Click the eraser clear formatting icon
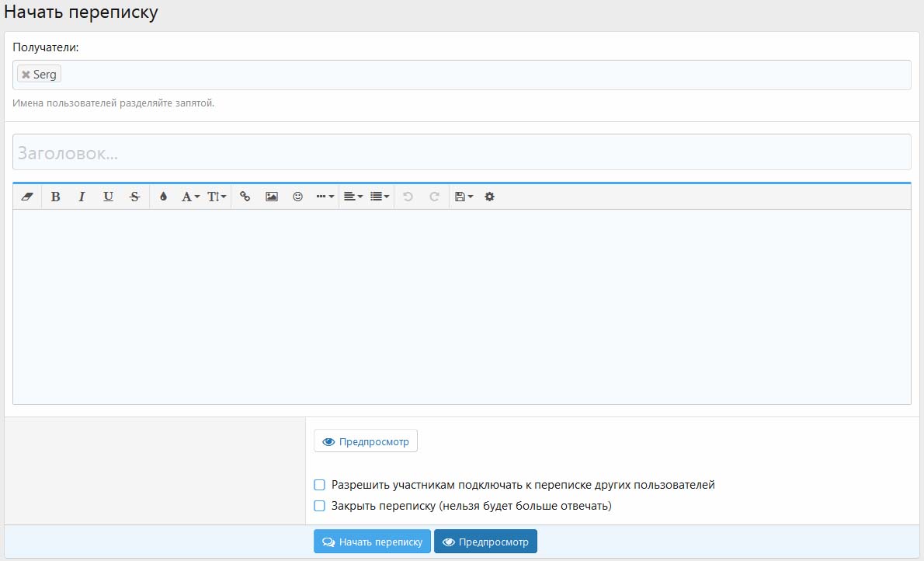 point(28,197)
